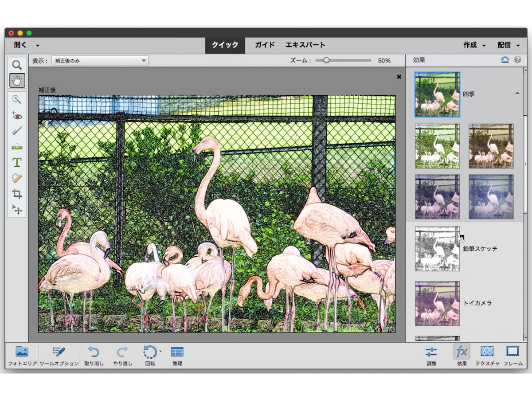Viewport: 532px width, 399px height.
Task: Click the 整理 organizer button
Action: point(177,355)
